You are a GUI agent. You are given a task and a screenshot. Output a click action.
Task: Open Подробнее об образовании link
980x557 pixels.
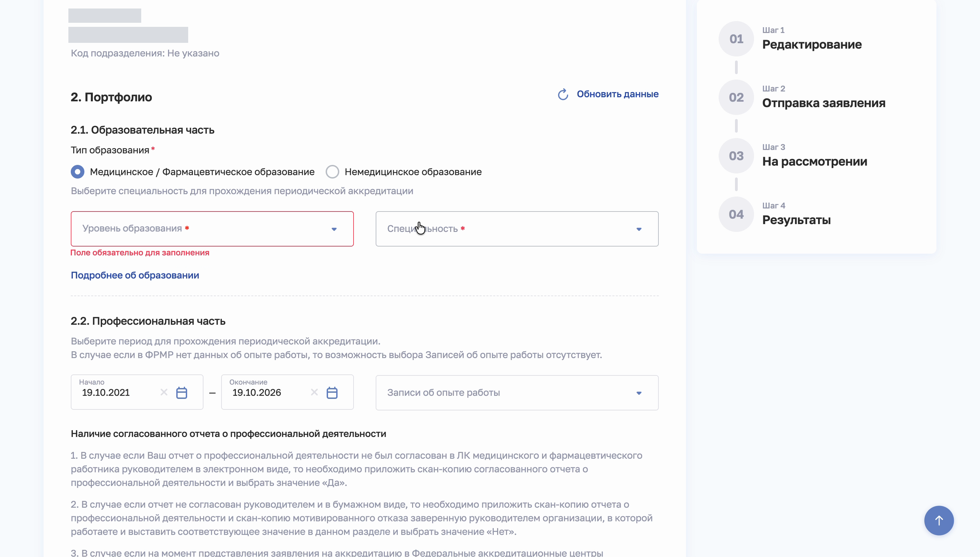[x=135, y=275]
